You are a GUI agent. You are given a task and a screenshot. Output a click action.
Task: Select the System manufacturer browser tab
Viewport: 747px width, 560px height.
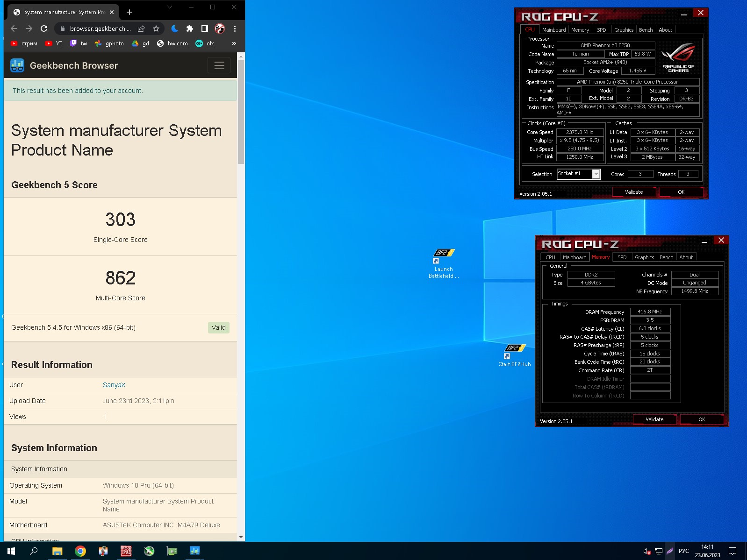point(64,12)
